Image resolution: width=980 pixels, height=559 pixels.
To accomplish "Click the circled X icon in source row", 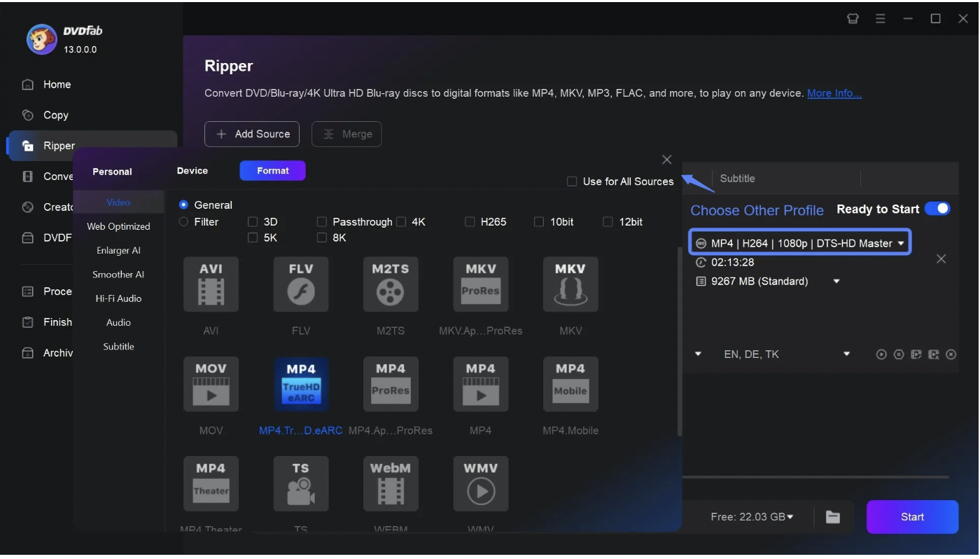I will pyautogui.click(x=951, y=354).
